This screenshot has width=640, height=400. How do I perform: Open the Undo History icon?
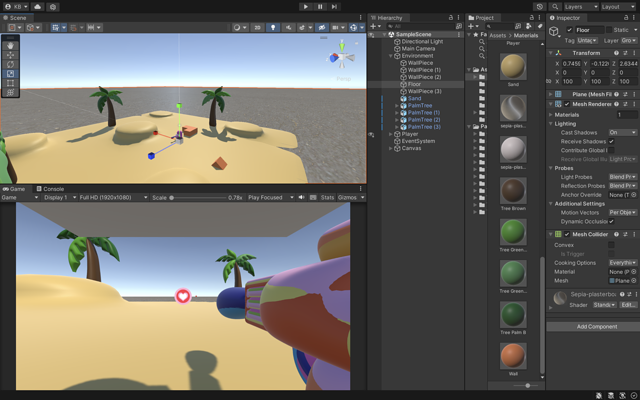(540, 7)
